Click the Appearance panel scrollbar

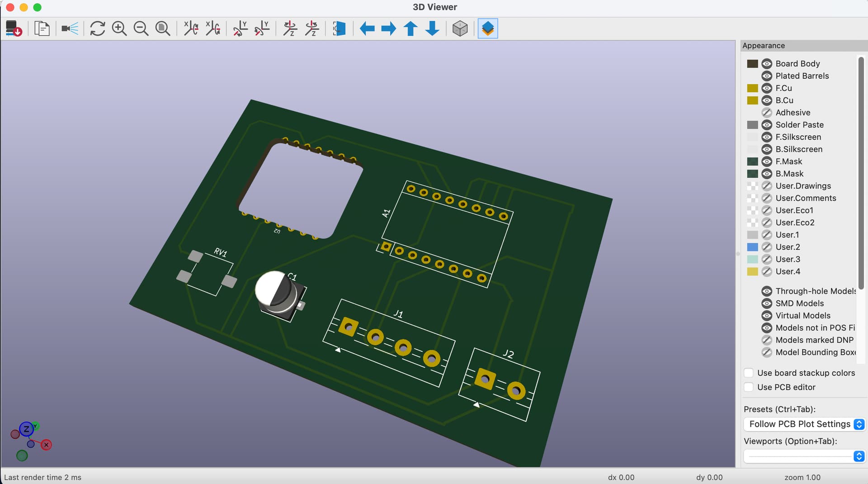pos(861,173)
